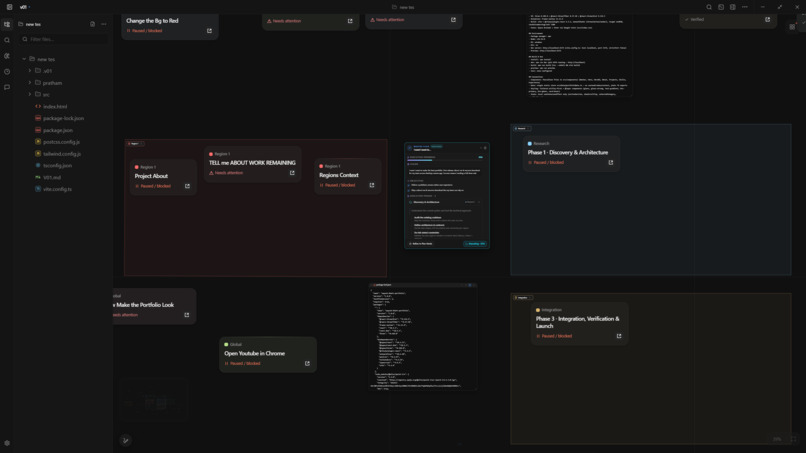Open Phase 1 Discovery & Architecture card icon
Screen dimensions: 806x453
[x=611, y=162]
